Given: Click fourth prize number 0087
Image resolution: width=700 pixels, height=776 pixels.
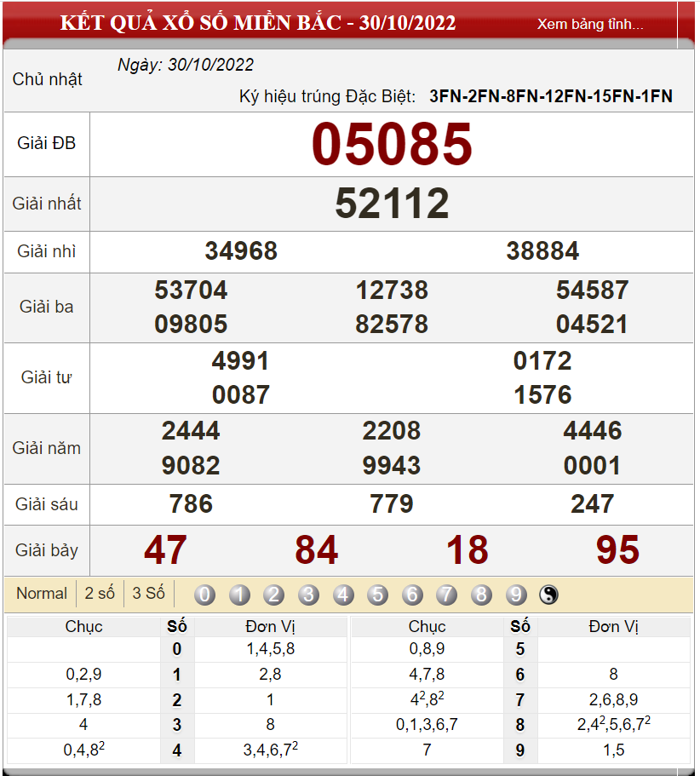Looking at the screenshot, I should 241,395.
